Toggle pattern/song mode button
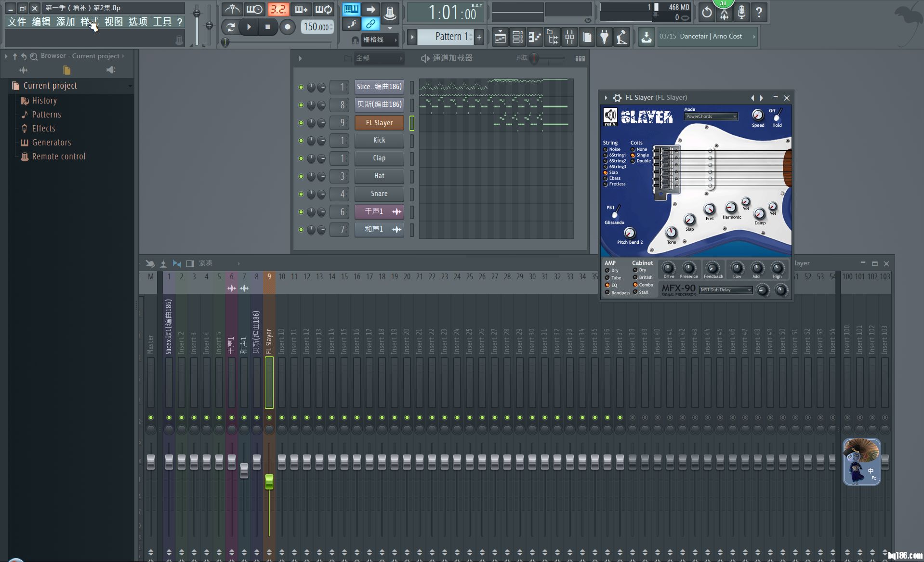Screen dimensions: 924x562 [x=231, y=27]
